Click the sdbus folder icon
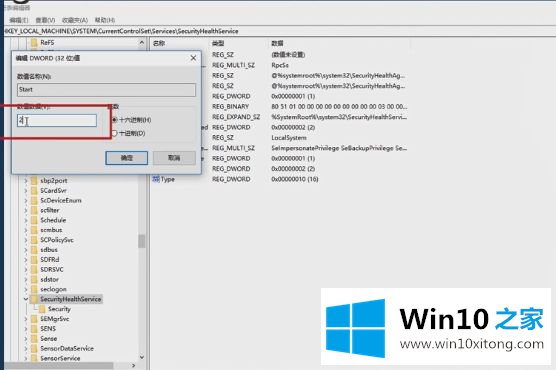556x370 pixels. click(34, 250)
